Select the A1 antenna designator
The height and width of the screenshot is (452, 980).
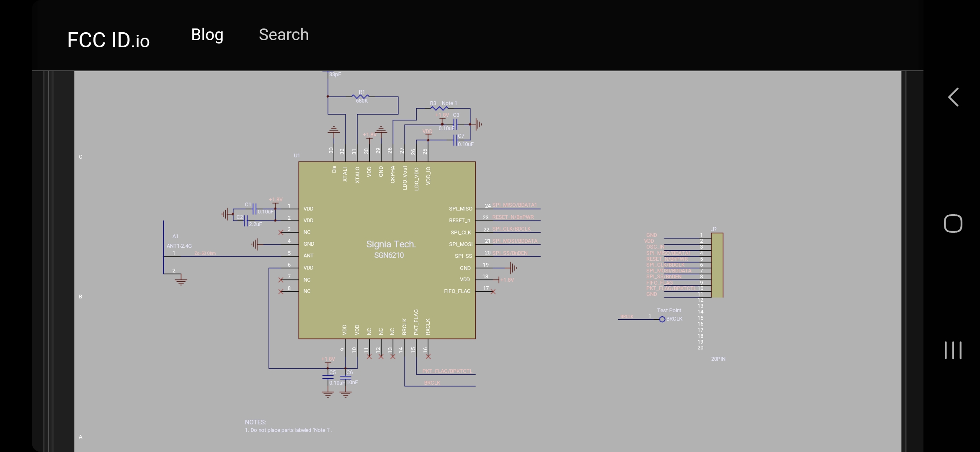click(175, 236)
